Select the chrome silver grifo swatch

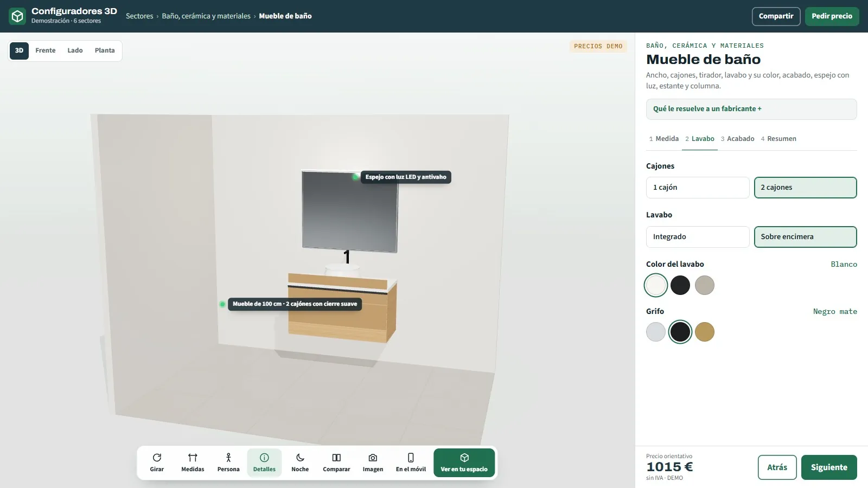656,332
